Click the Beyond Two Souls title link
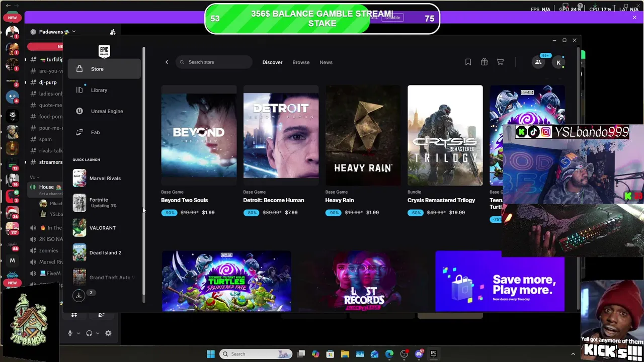644x362 pixels. (x=184, y=200)
